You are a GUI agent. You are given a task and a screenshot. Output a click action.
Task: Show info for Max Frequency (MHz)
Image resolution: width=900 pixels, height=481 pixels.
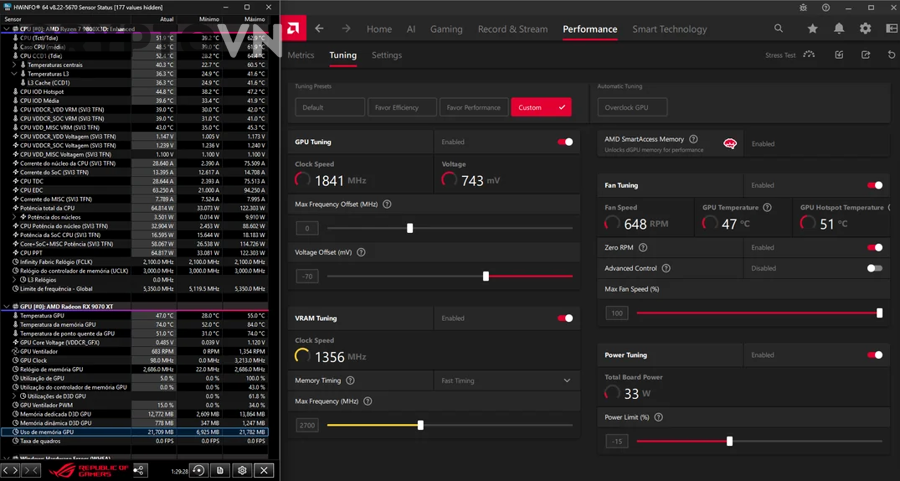pos(367,401)
